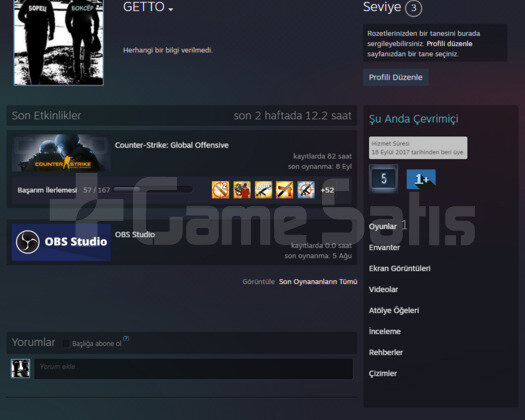Show the +52 more achievements
Image resolution: width=525 pixels, height=420 pixels.
click(x=327, y=190)
